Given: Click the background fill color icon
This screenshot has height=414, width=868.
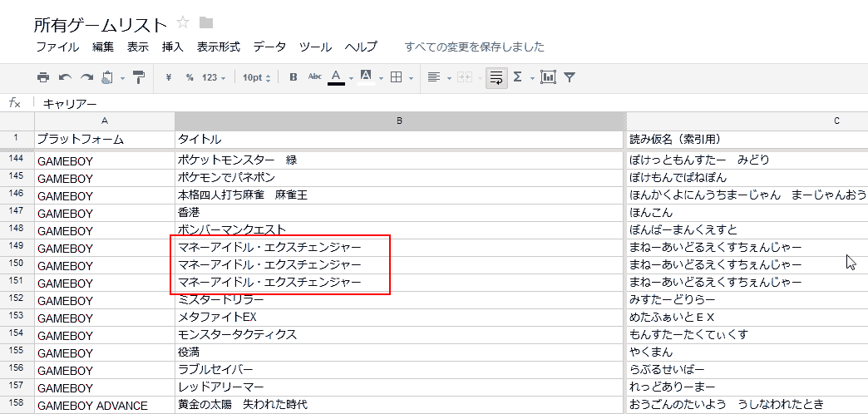Looking at the screenshot, I should coord(366,77).
